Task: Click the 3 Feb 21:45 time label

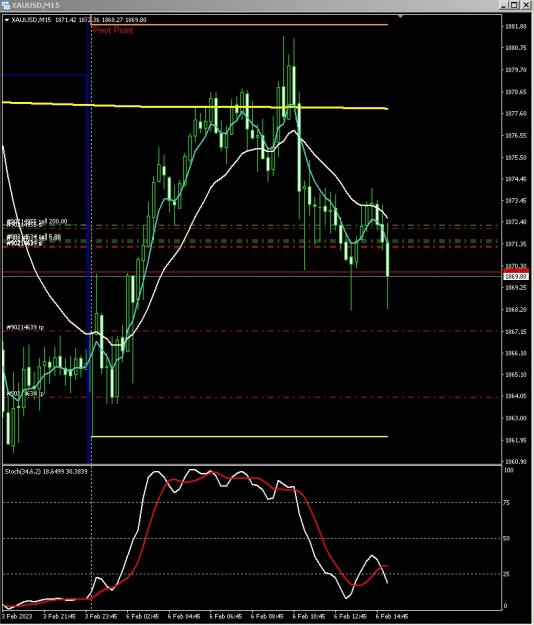Action: [x=59, y=616]
